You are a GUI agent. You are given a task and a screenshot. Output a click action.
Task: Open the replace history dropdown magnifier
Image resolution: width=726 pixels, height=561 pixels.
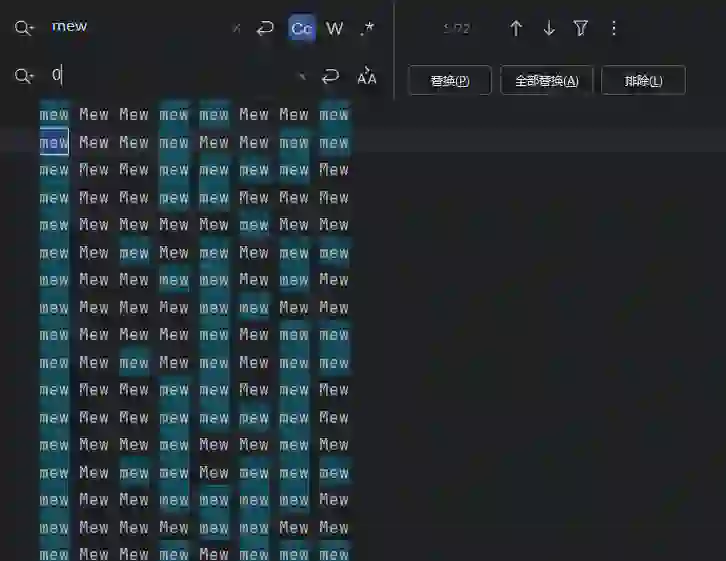(24, 76)
